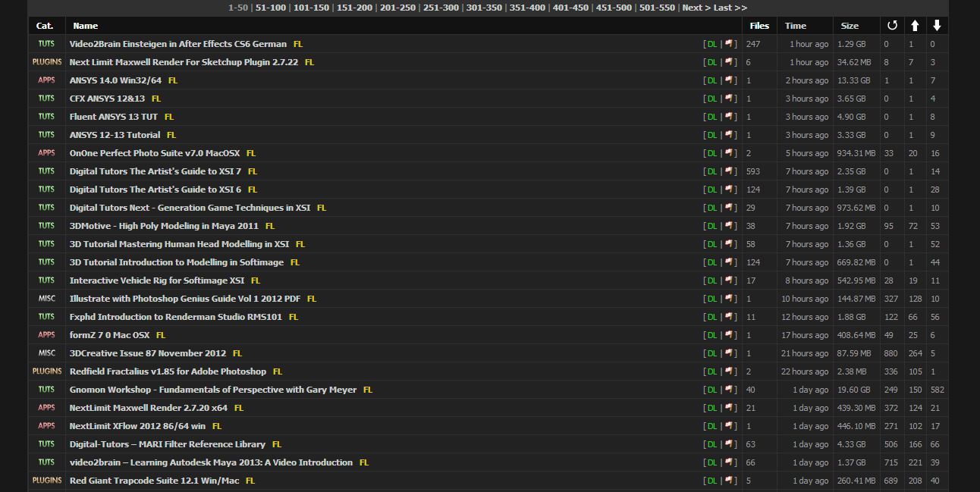Click the MISC category icon beside 3DCreative Issue 87

click(x=46, y=353)
